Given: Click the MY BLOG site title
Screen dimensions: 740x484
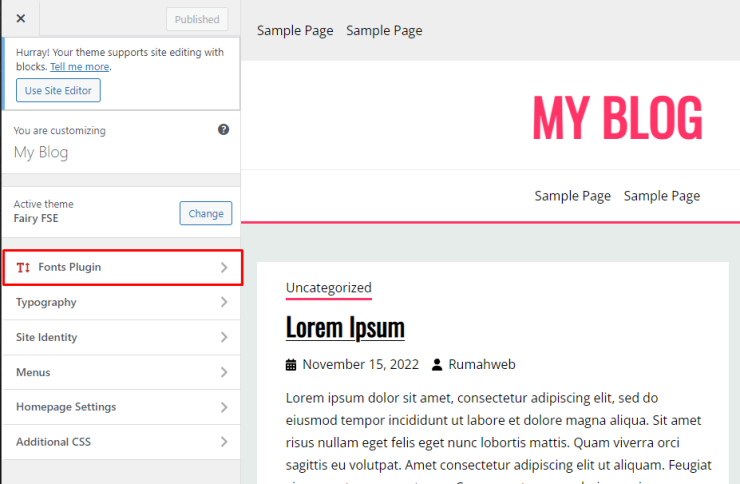Looking at the screenshot, I should (617, 117).
